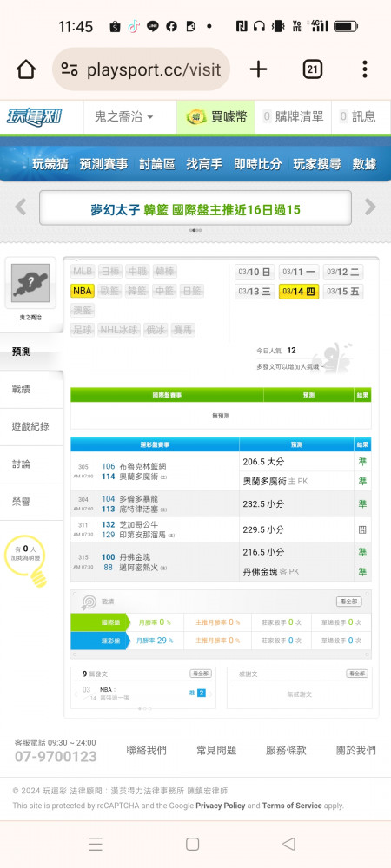391x868 pixels.
Task: Open 預測賽事 in navigation bar
Action: (103, 164)
